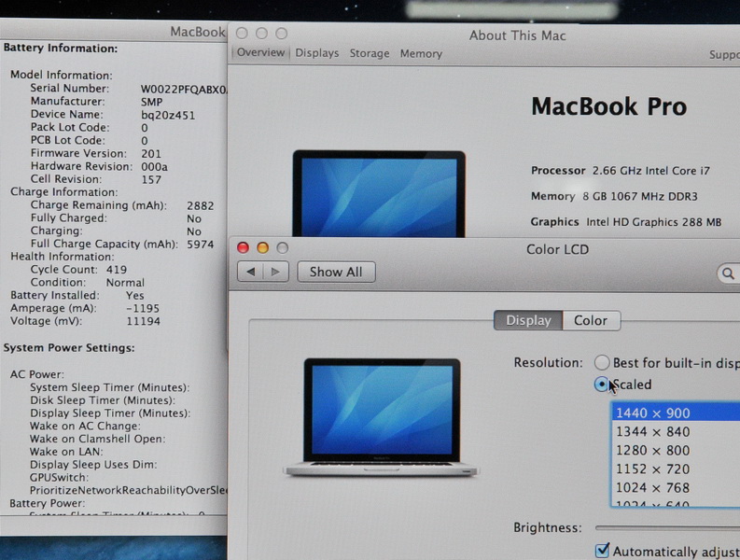This screenshot has height=560, width=740.
Task: Click the System Power Settings heading
Action: (69, 348)
